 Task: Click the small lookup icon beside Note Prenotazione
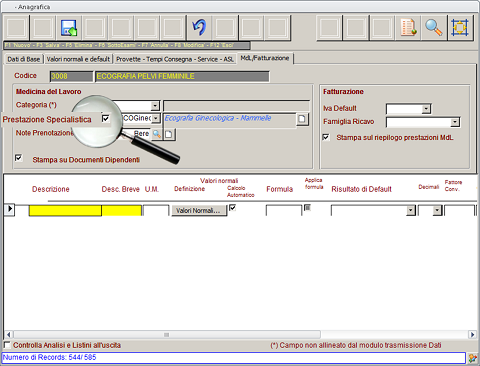pos(157,134)
